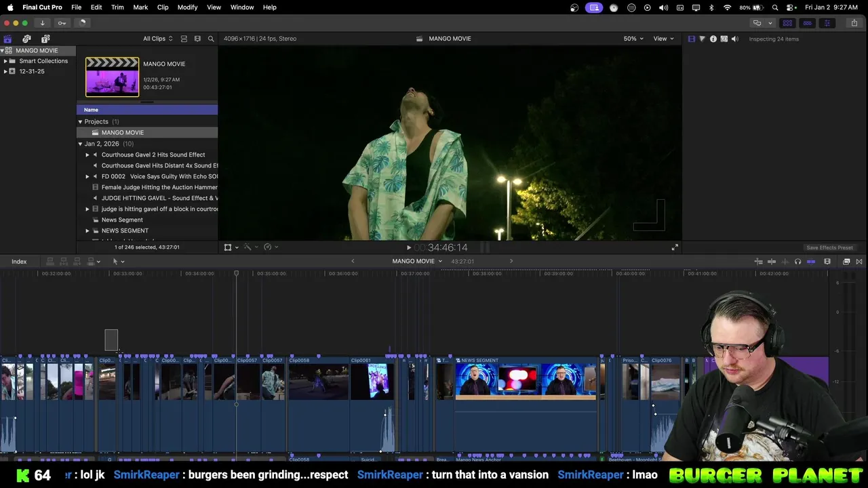The image size is (868, 488).
Task: Click Save Effects Preset button
Action: point(829,248)
